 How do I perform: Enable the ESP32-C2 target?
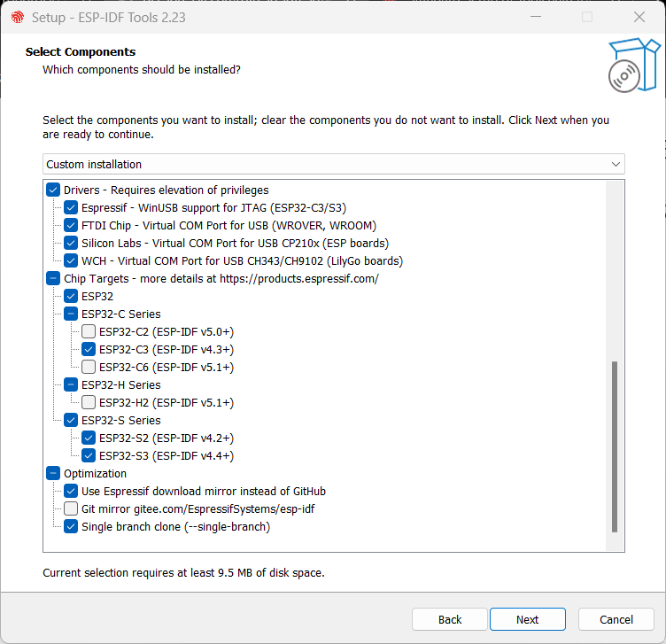click(89, 332)
